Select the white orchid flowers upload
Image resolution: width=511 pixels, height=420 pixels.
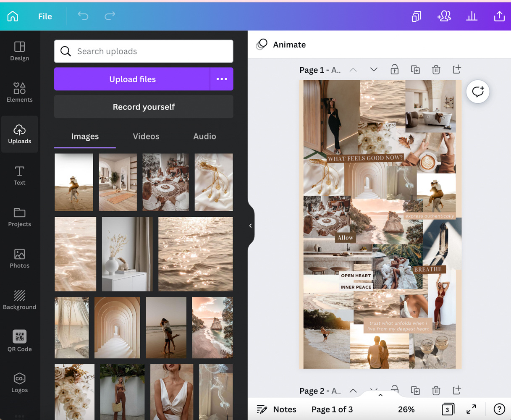(75, 392)
